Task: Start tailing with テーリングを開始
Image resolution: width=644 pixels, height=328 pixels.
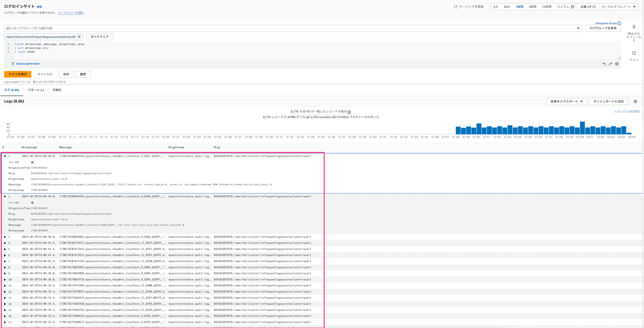Action: coord(469,7)
